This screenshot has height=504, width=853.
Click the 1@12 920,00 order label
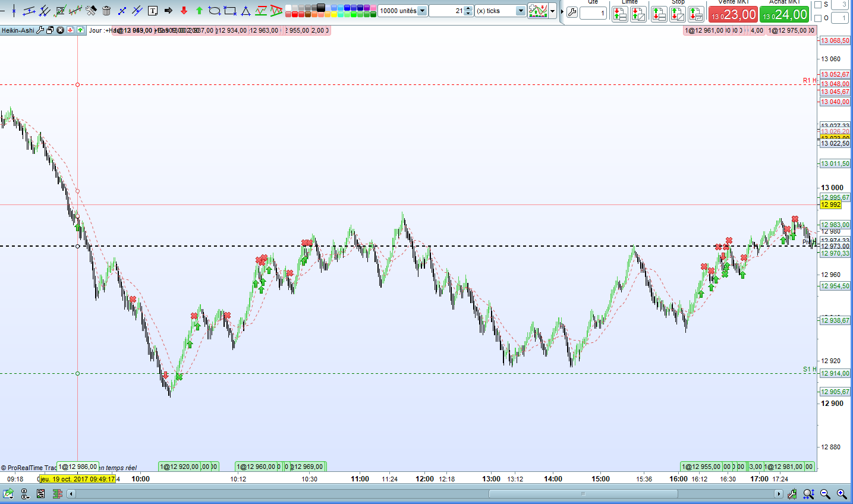pos(180,467)
